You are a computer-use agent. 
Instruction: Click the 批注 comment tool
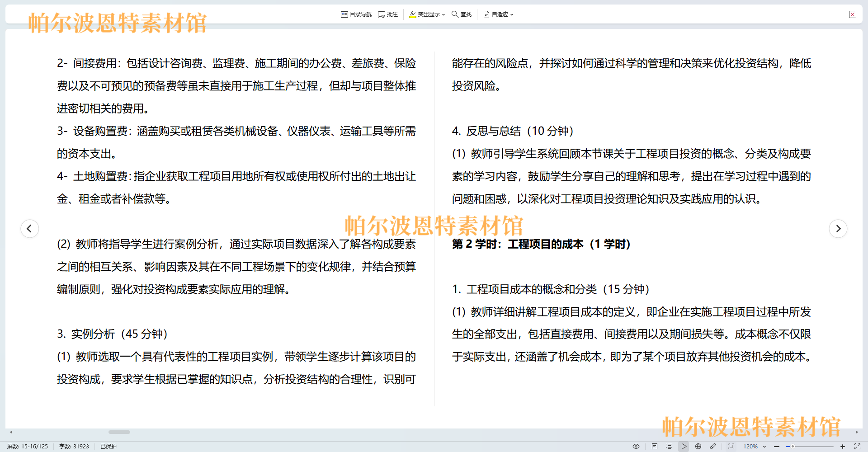[x=388, y=14]
